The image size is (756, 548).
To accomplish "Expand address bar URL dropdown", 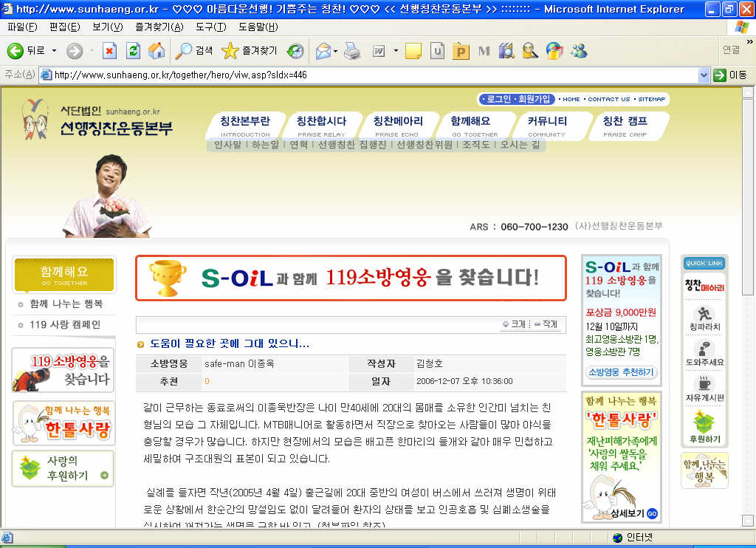I will (x=704, y=75).
